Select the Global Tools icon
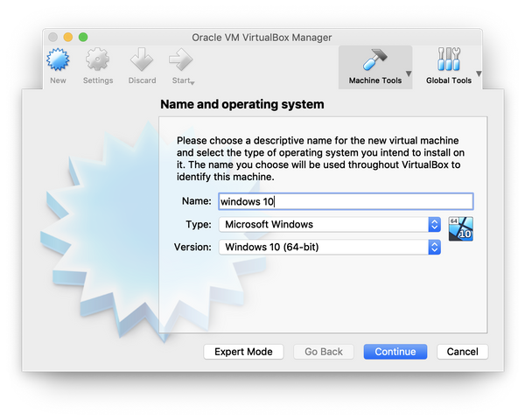This screenshot has width=525, height=420. 448,61
